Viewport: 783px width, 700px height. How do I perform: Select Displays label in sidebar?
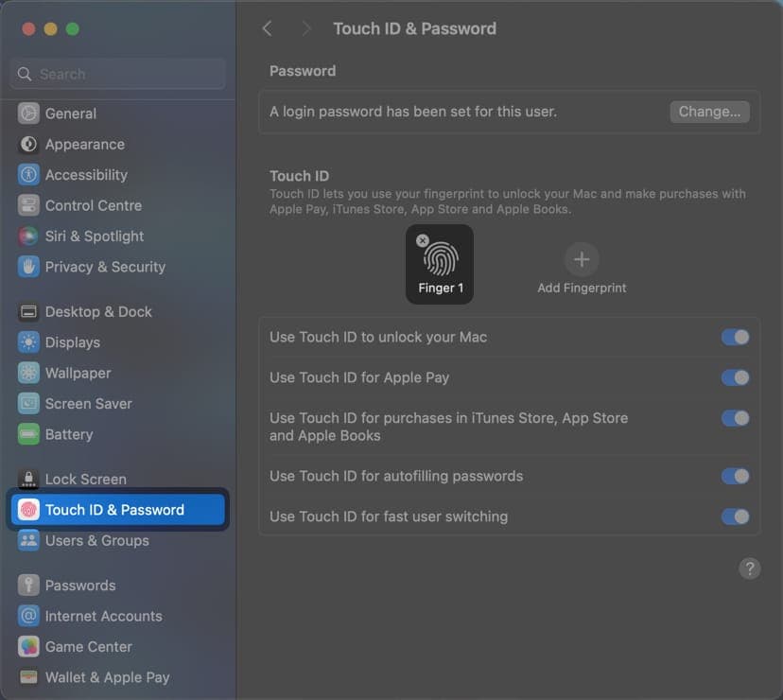click(73, 342)
